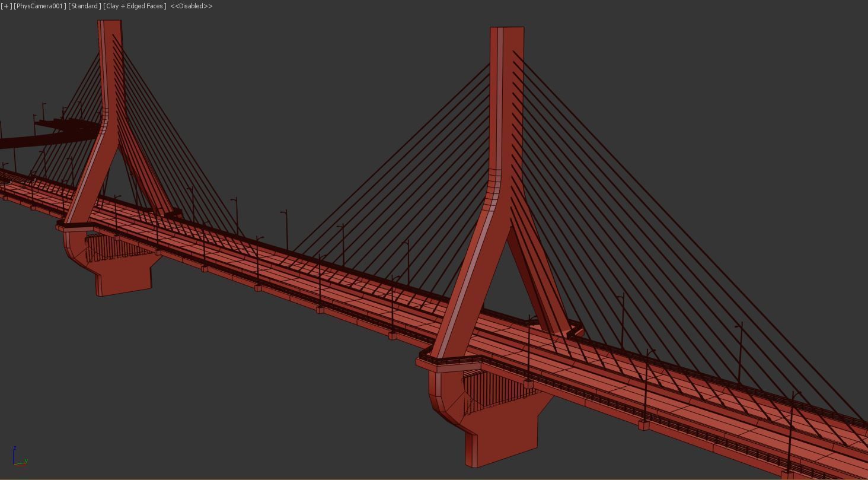Click the blue Z axis of the gizmo

[14, 454]
